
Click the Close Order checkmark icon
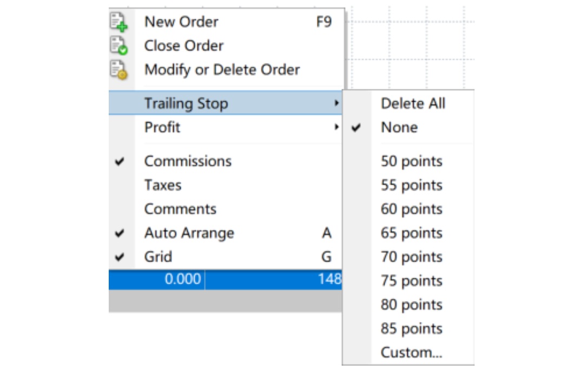click(119, 46)
